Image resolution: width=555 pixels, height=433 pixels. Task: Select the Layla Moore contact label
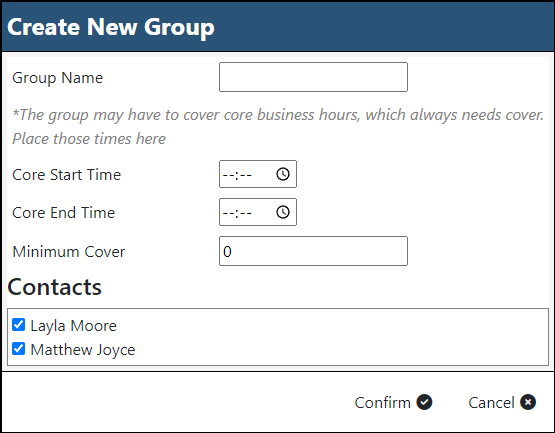tap(73, 326)
